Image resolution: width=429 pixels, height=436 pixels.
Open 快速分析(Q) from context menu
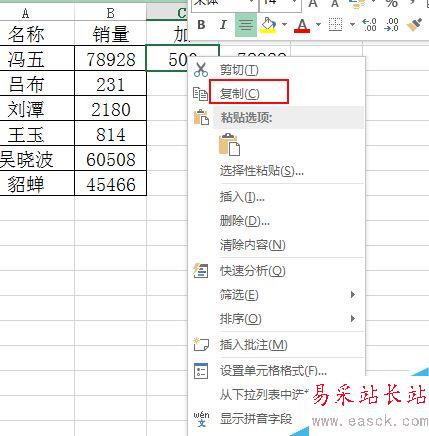point(253,271)
